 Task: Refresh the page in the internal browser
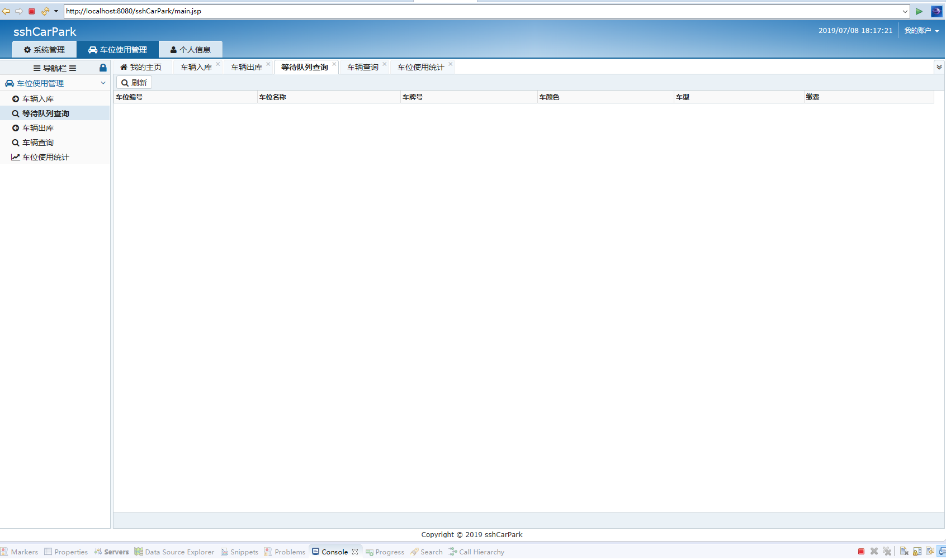click(x=45, y=11)
